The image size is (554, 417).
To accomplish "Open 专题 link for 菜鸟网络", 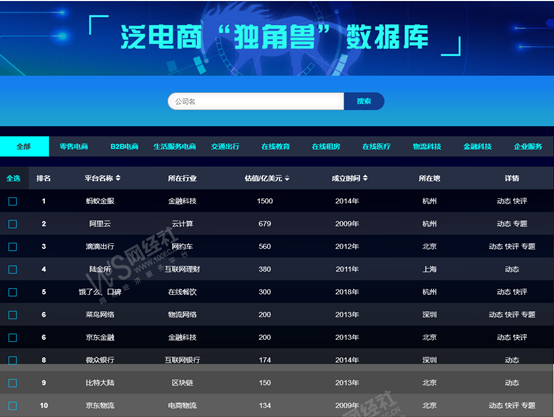I will click(528, 315).
